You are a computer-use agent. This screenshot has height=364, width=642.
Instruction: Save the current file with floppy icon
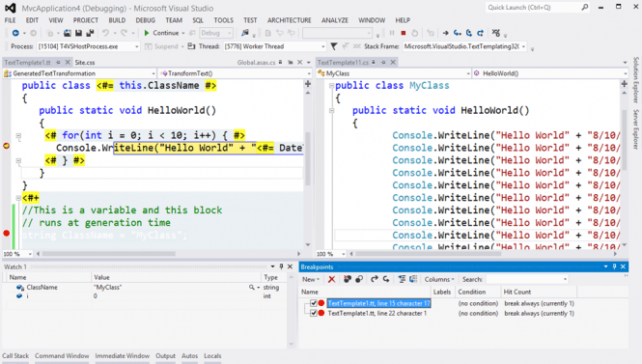pos(78,33)
